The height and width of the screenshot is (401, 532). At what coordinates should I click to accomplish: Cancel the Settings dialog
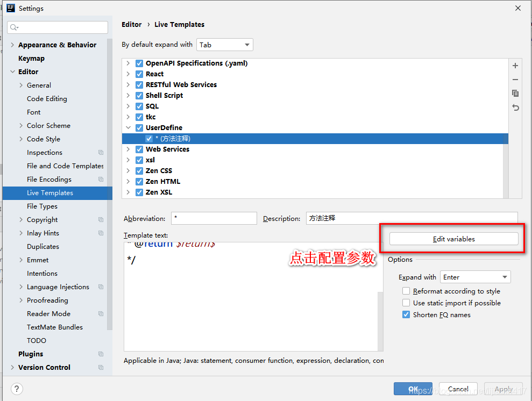[458, 389]
